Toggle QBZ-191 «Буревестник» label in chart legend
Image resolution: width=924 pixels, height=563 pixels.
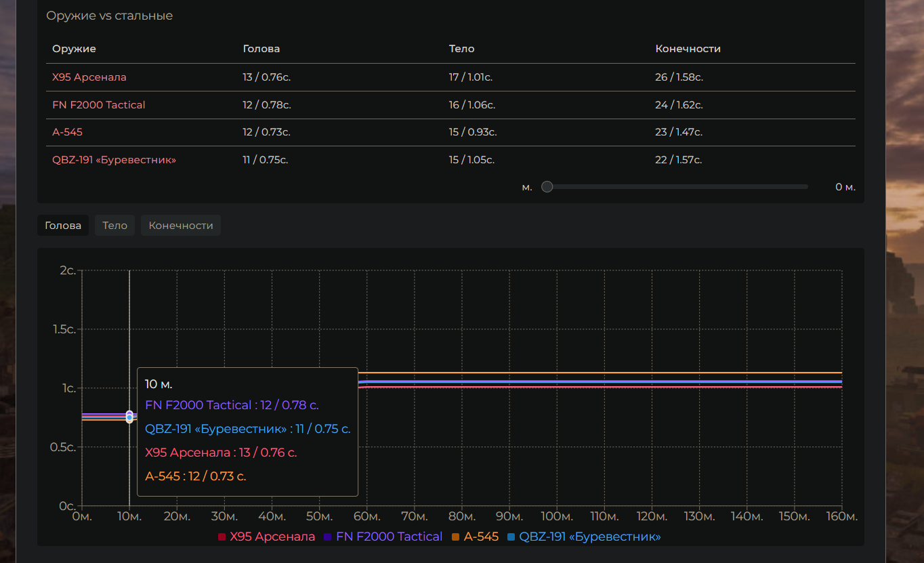589,537
